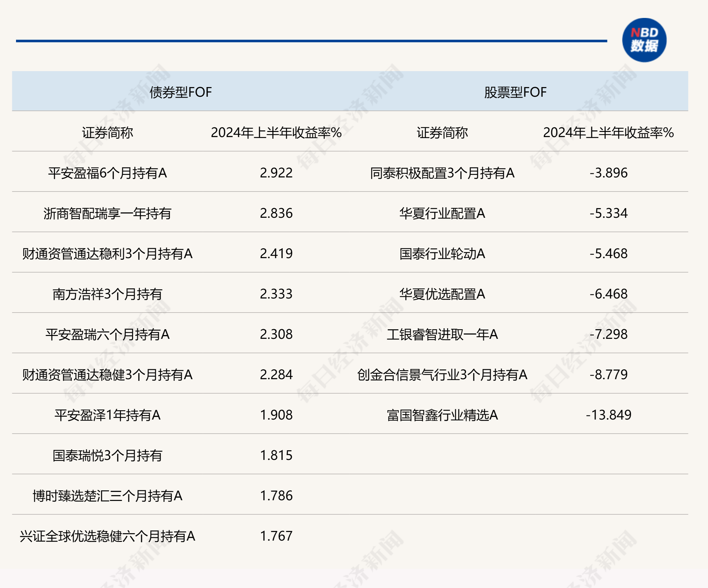Image resolution: width=708 pixels, height=588 pixels.
Task: Select value 1.908
Action: tap(276, 415)
